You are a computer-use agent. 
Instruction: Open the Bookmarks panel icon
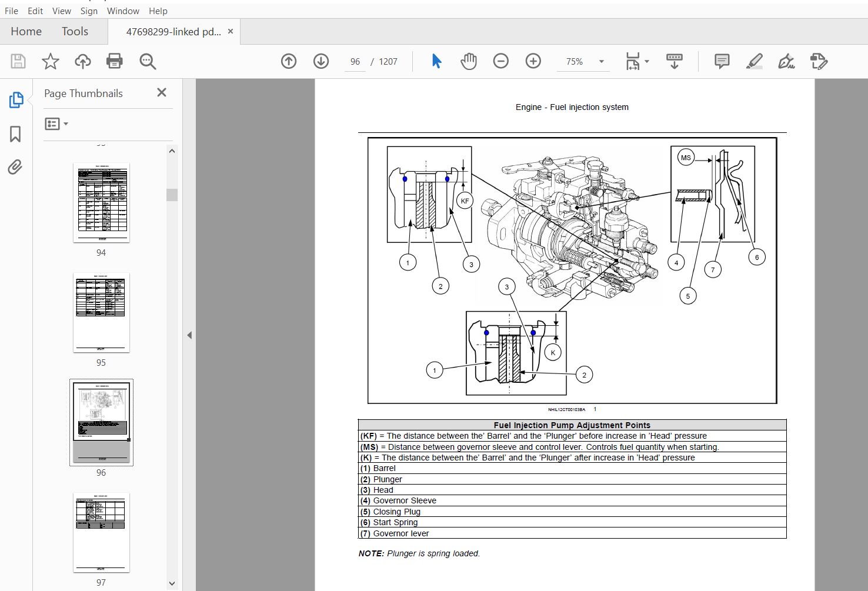15,134
